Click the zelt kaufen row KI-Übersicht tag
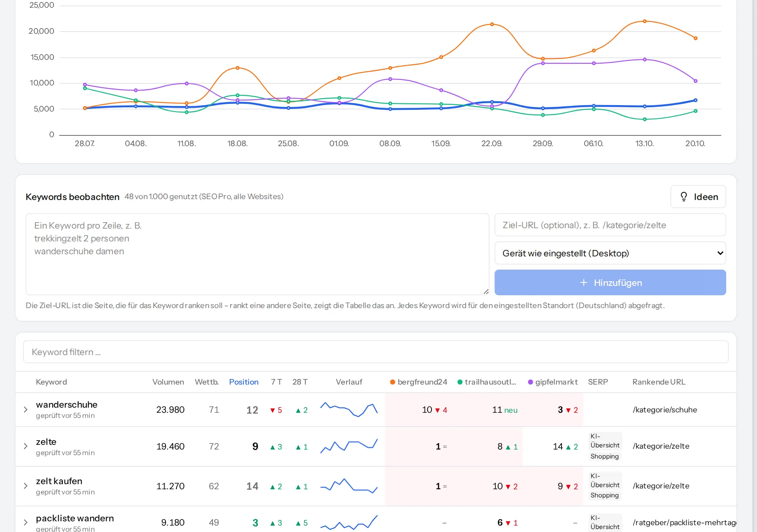 coord(605,480)
